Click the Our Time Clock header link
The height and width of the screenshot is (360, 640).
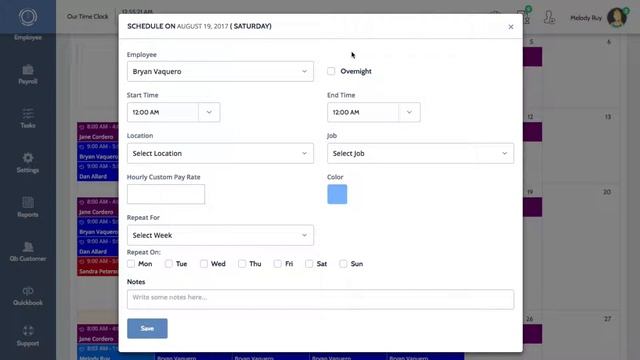click(87, 17)
